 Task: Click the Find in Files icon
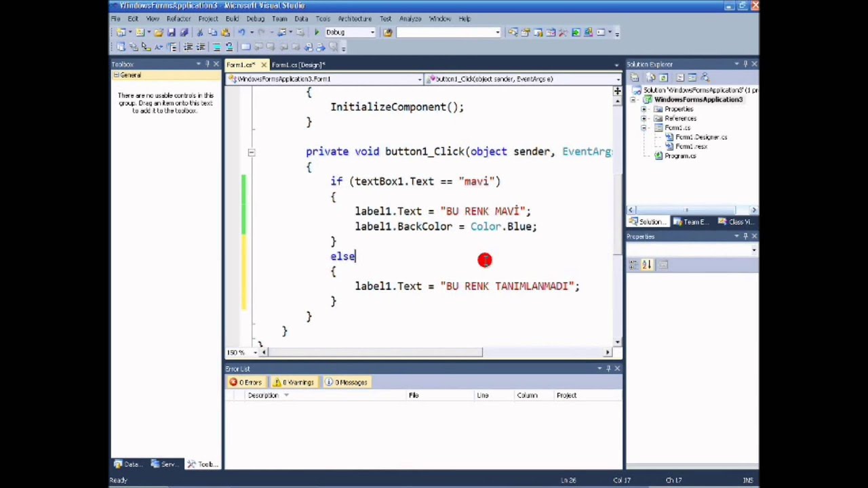(x=388, y=33)
